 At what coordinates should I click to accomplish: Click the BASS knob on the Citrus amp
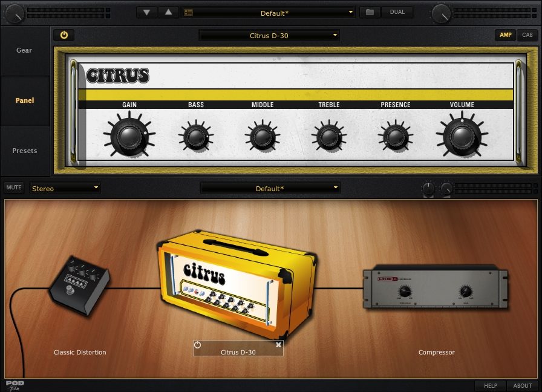[196, 137]
